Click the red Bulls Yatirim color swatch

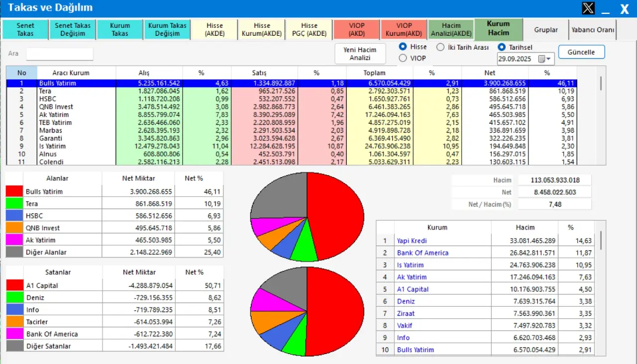coord(14,191)
